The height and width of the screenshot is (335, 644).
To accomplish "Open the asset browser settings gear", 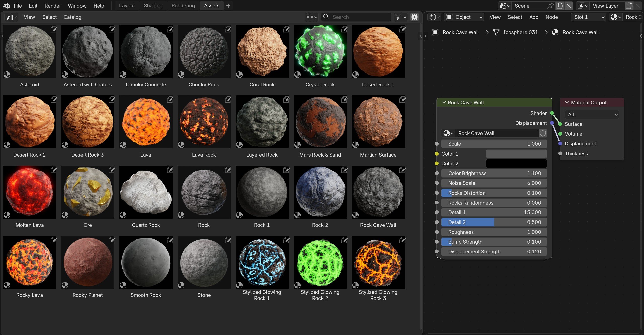I will click(x=414, y=17).
